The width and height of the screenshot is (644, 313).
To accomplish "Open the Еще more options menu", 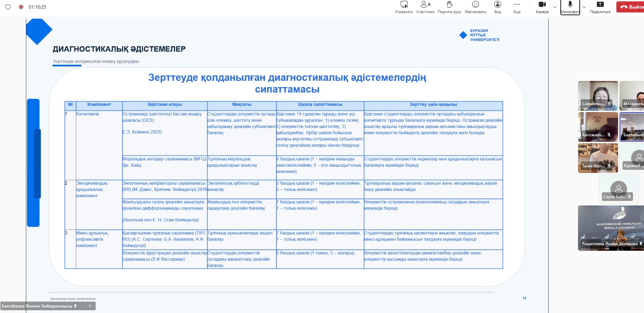I will [x=517, y=7].
